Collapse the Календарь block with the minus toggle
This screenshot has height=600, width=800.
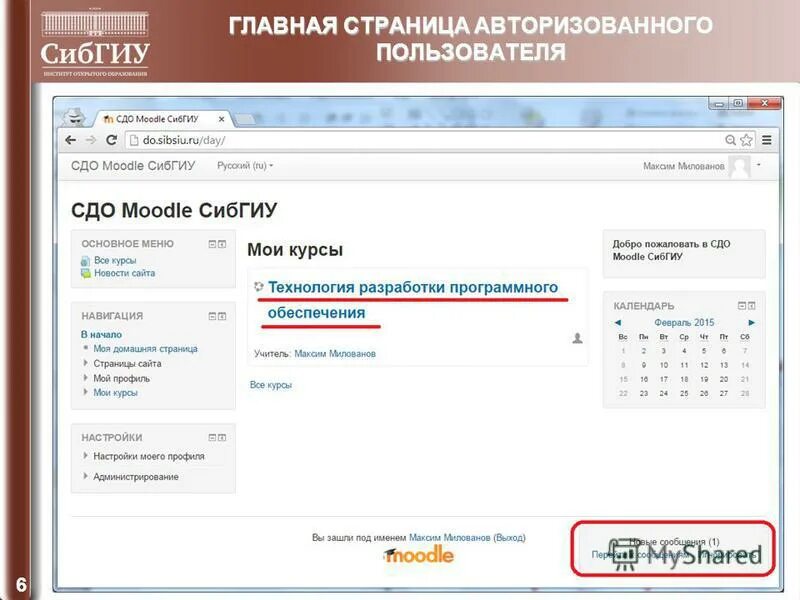741,305
